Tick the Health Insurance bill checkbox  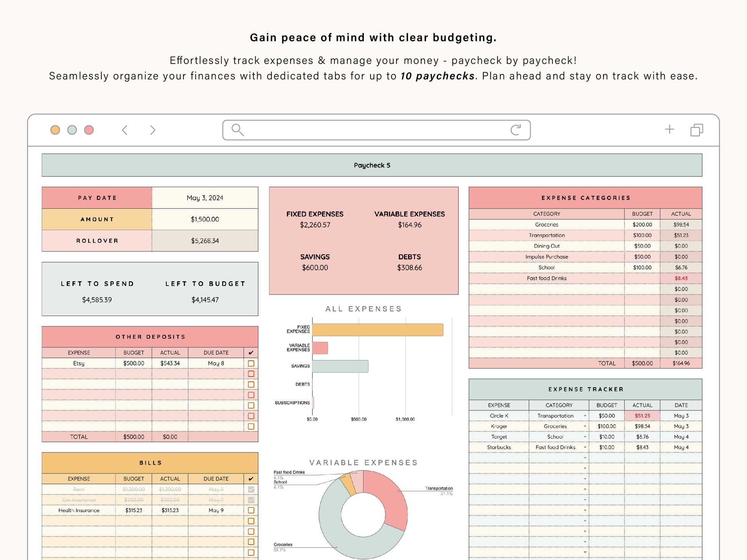[251, 511]
